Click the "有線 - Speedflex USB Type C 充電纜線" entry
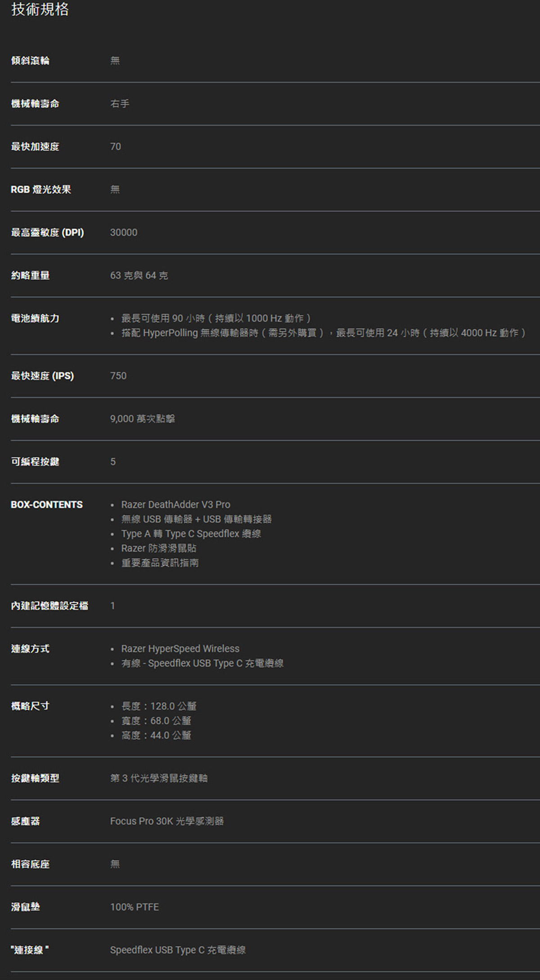The width and height of the screenshot is (540, 980). click(x=202, y=663)
